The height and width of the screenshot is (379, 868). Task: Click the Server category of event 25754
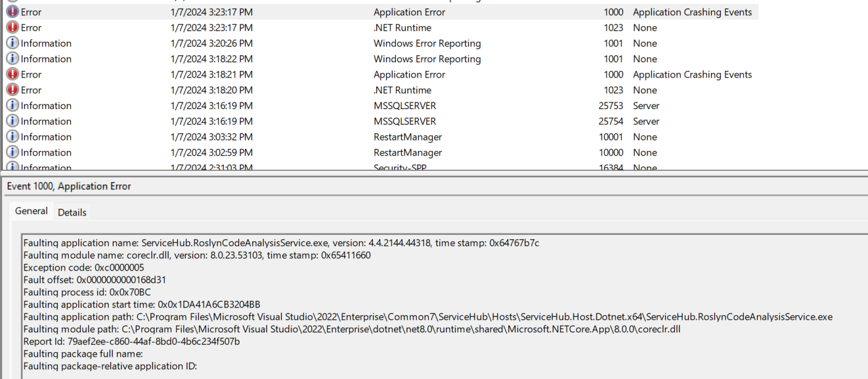(x=646, y=122)
